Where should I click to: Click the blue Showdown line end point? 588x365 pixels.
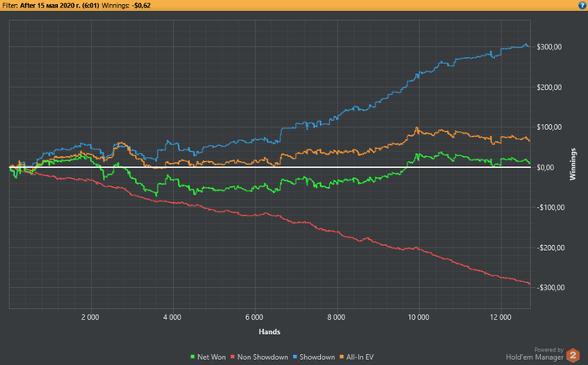528,46
